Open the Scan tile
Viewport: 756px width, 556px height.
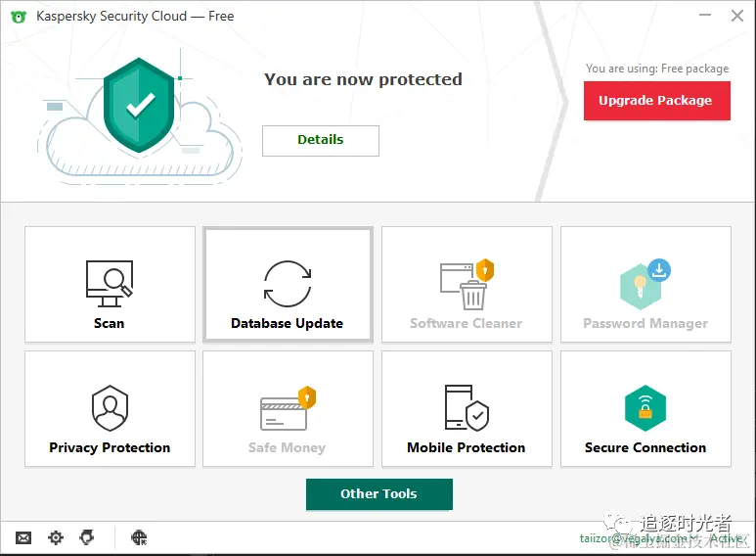(x=110, y=284)
